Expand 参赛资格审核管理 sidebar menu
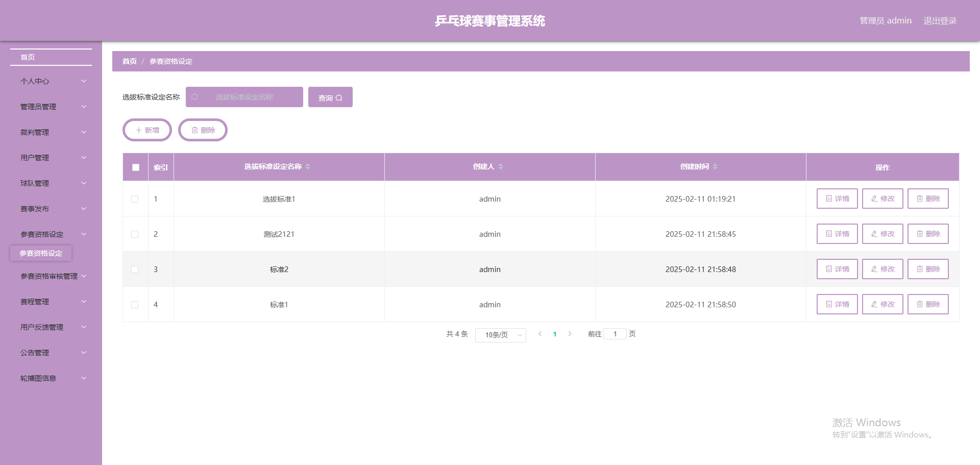 51,276
